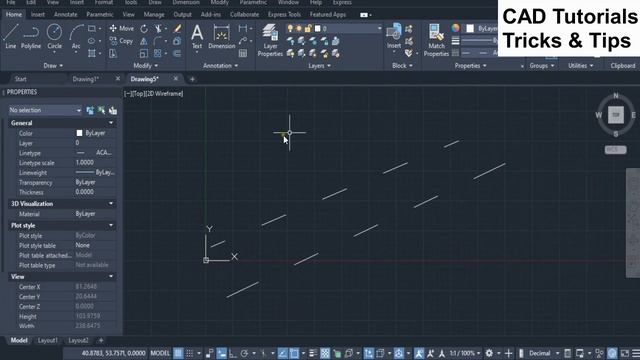This screenshot has width=640, height=360.
Task: Click the Text annotation tool
Action: point(197,37)
